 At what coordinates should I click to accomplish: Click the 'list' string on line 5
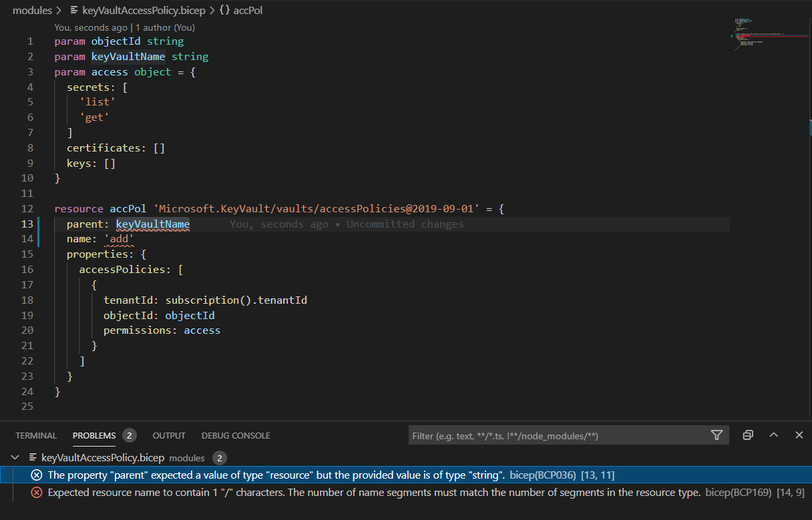click(x=97, y=102)
